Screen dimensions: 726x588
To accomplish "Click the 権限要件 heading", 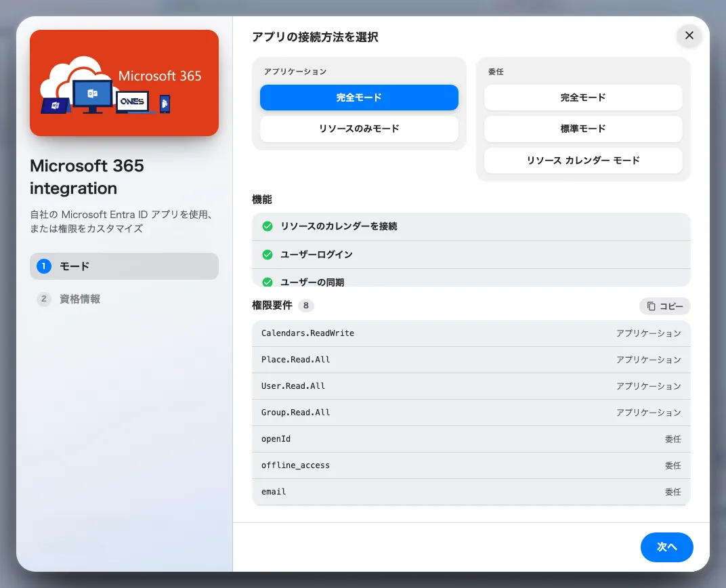I will click(x=272, y=306).
